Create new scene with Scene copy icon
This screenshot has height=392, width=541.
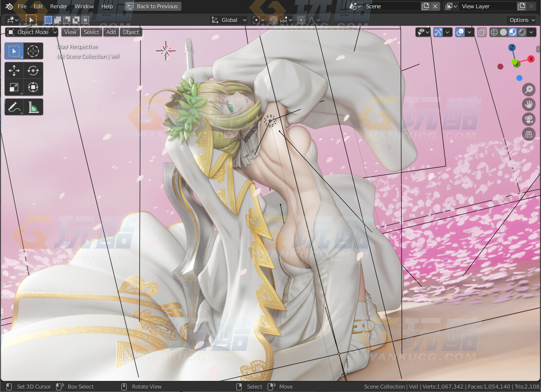[425, 6]
